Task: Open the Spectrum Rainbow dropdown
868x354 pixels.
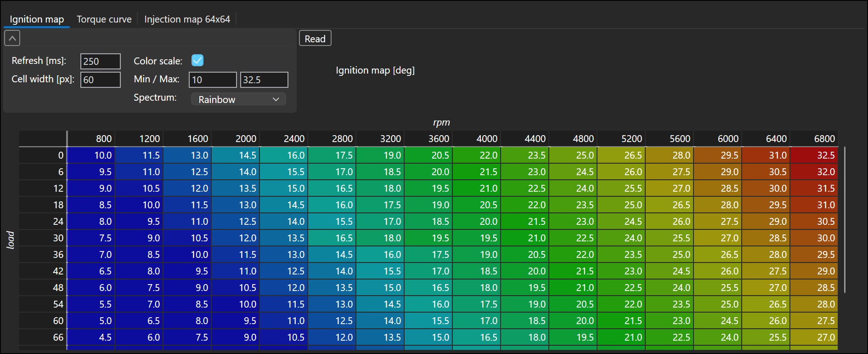Action: pyautogui.click(x=238, y=99)
